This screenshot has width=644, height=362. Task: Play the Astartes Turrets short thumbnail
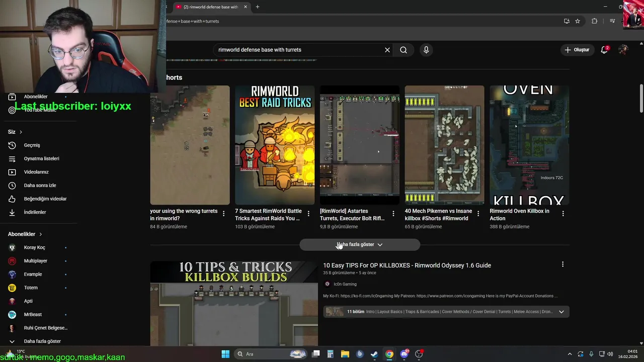click(360, 145)
